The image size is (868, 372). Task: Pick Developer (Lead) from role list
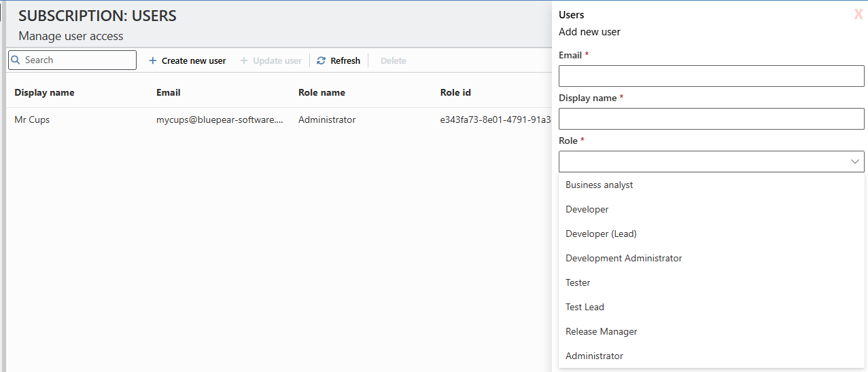click(601, 234)
